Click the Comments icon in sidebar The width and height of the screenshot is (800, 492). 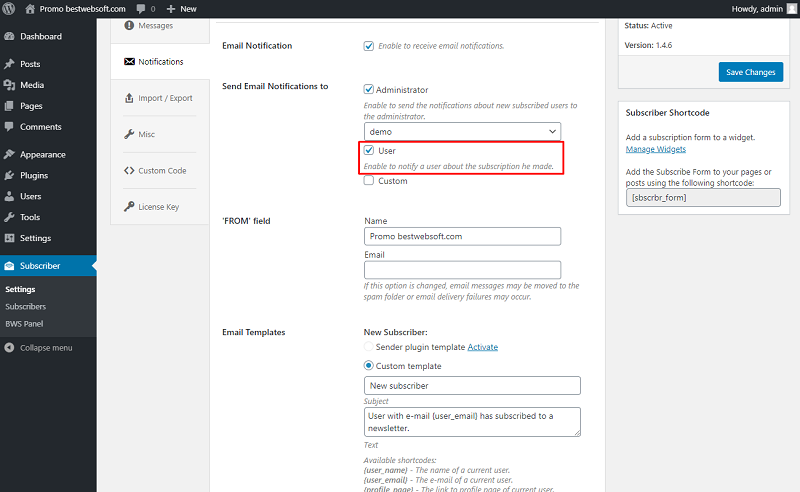[9, 127]
